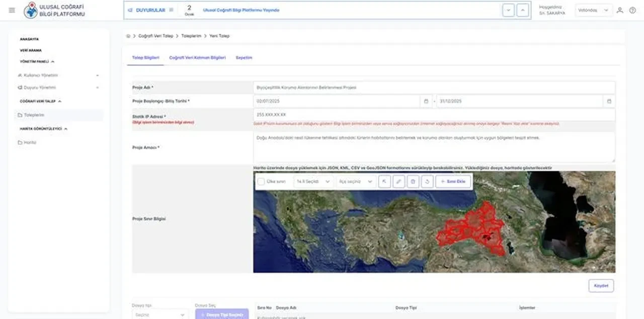Open the calendar for the end date
Screen dimensions: 644x319
tap(608, 101)
